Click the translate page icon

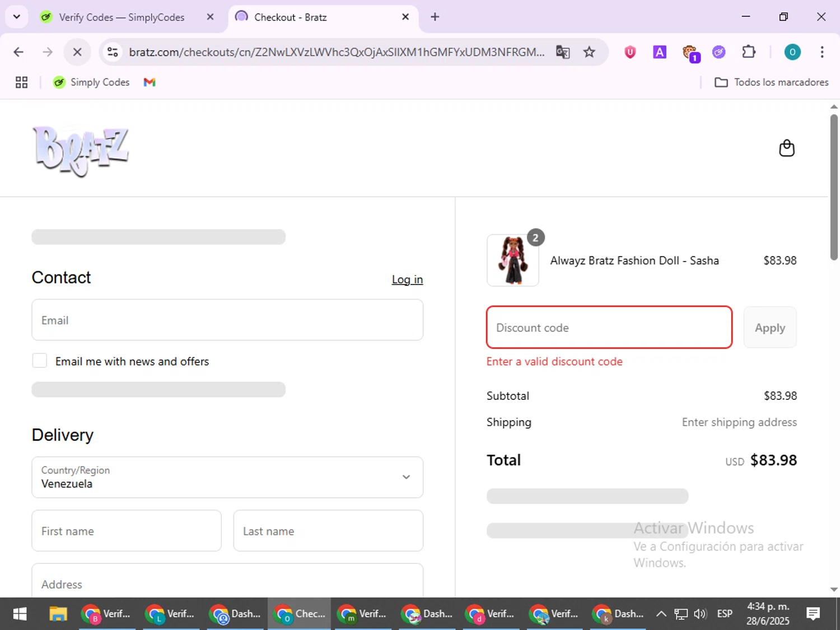click(x=563, y=52)
